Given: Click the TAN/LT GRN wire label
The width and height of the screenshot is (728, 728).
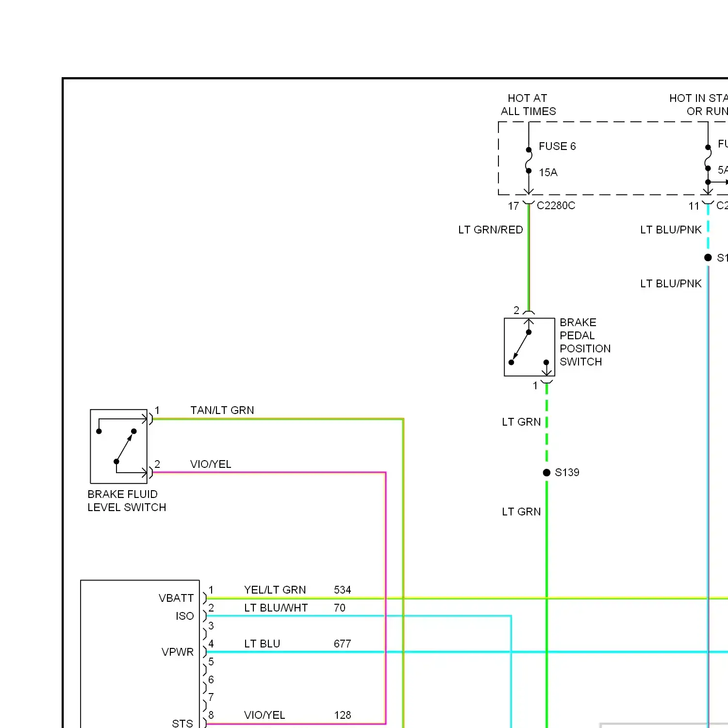Looking at the screenshot, I should (x=222, y=410).
